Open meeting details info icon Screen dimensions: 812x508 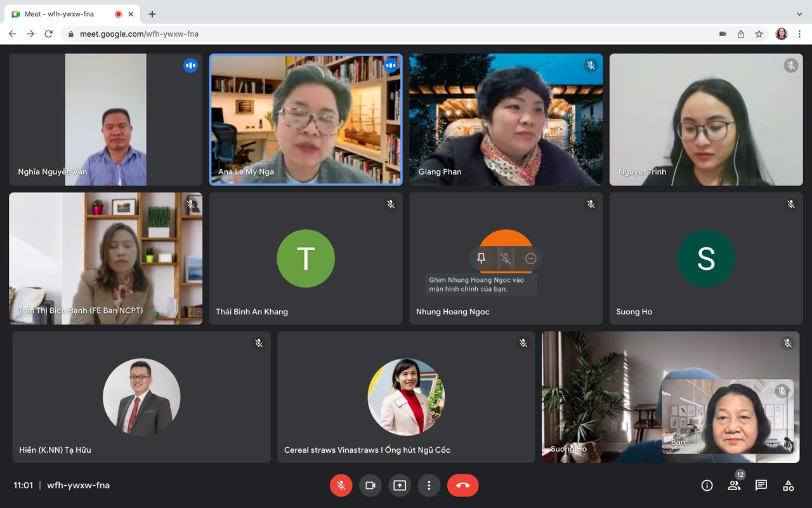(707, 485)
